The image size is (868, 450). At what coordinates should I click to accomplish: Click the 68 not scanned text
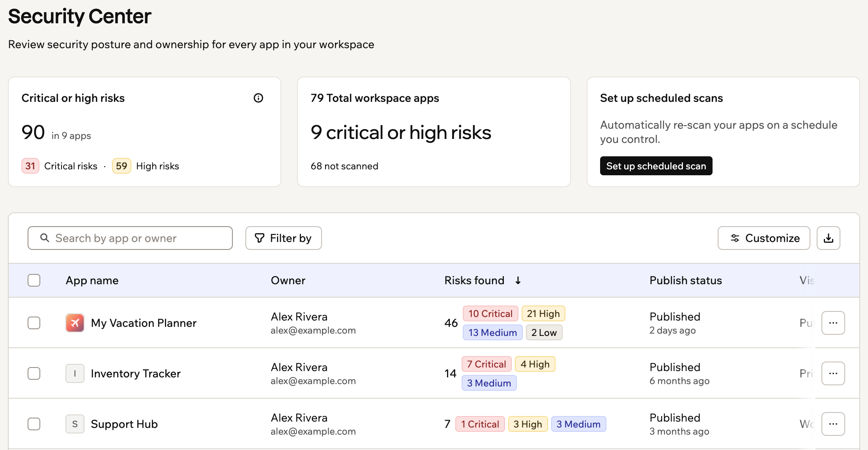(x=344, y=166)
